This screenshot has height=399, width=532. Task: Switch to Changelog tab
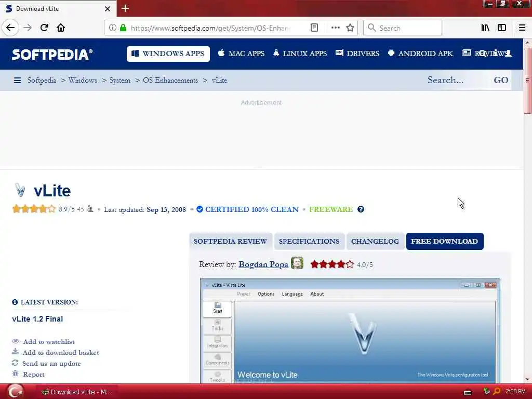tap(375, 241)
